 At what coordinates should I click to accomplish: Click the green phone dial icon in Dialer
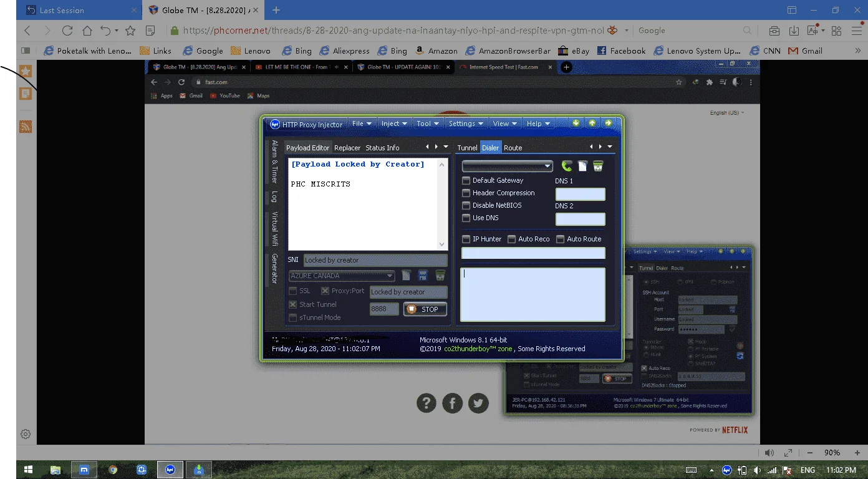[x=567, y=166]
